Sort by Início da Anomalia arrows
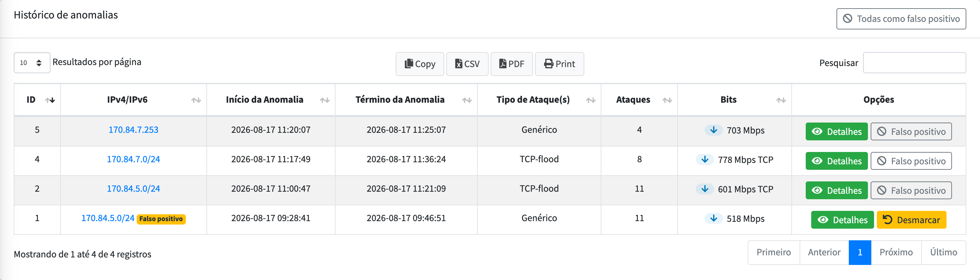This screenshot has height=280, width=980. 325,100
